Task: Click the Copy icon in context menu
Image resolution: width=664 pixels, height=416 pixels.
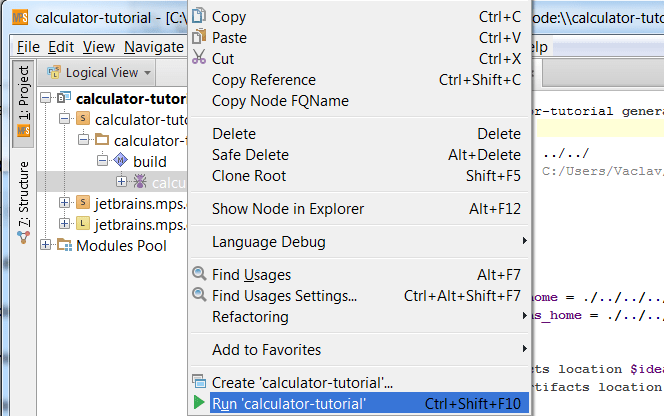Action: [199, 17]
